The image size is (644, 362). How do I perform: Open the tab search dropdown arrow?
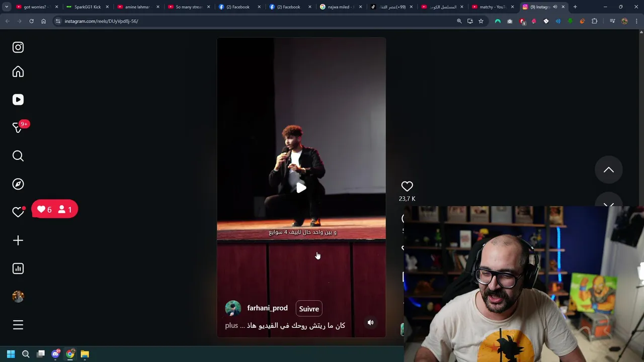point(7,7)
